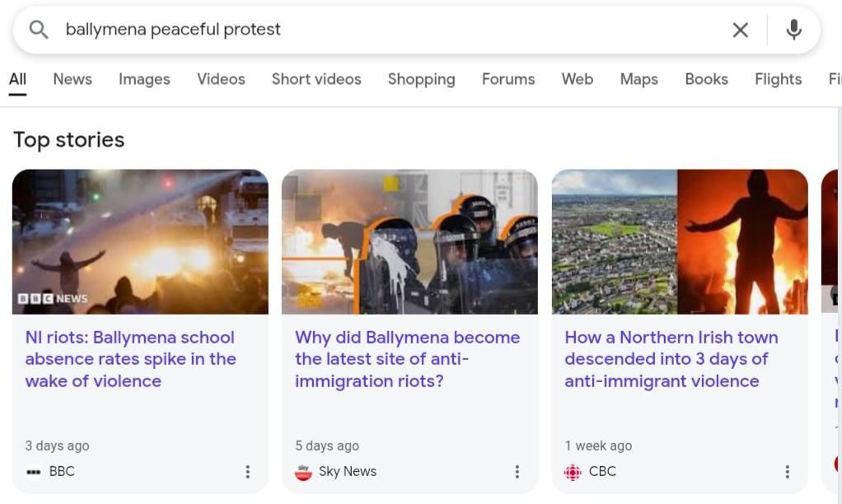Click the Sky News source logo icon
This screenshot has width=842, height=504.
(x=303, y=472)
